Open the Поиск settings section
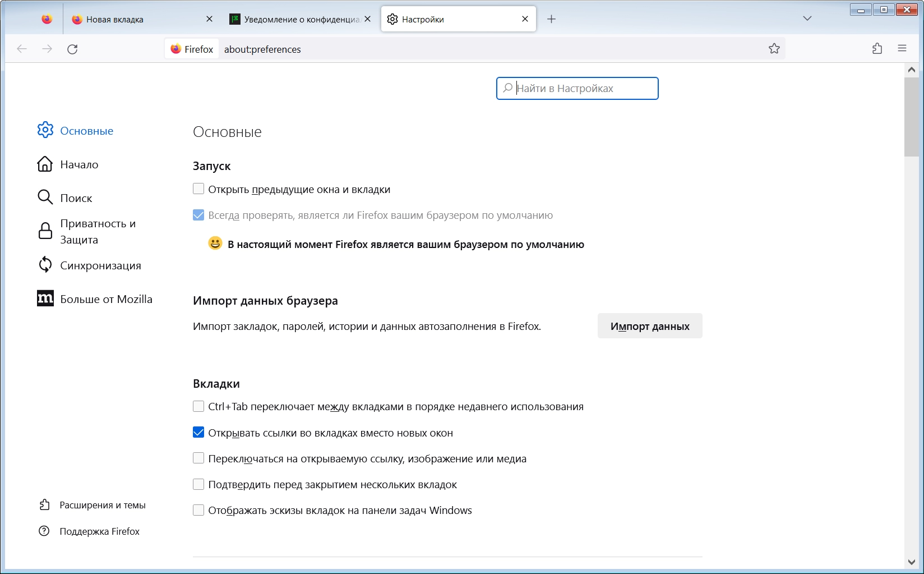This screenshot has width=924, height=574. [76, 198]
